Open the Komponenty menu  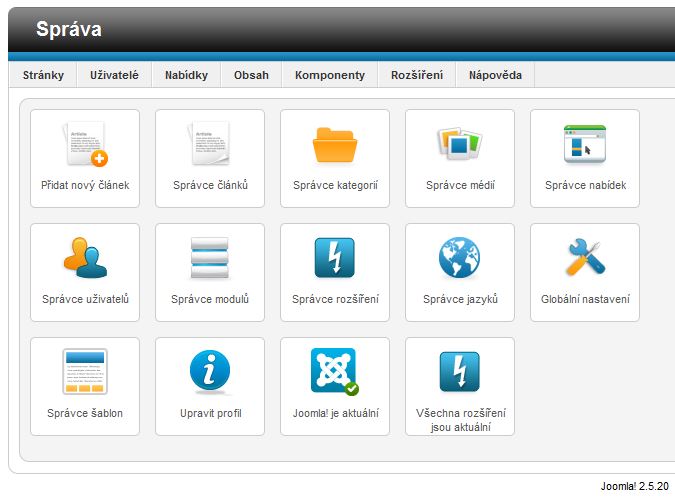[x=330, y=75]
